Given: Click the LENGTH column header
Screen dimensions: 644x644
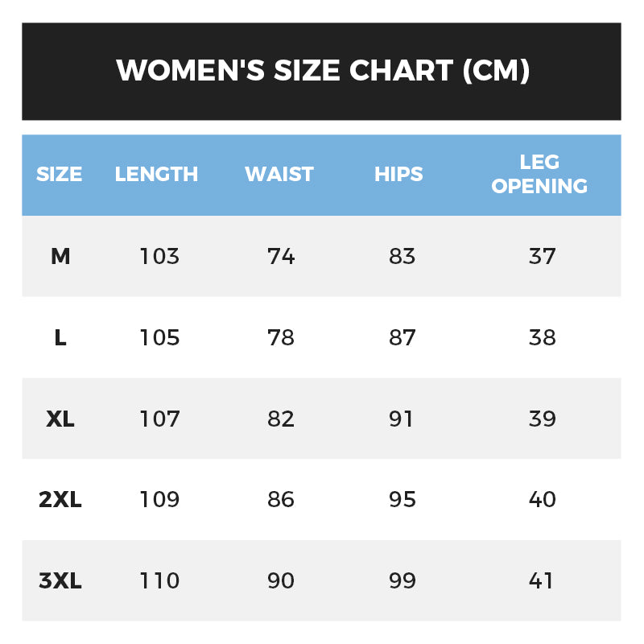Looking at the screenshot, I should point(156,174).
